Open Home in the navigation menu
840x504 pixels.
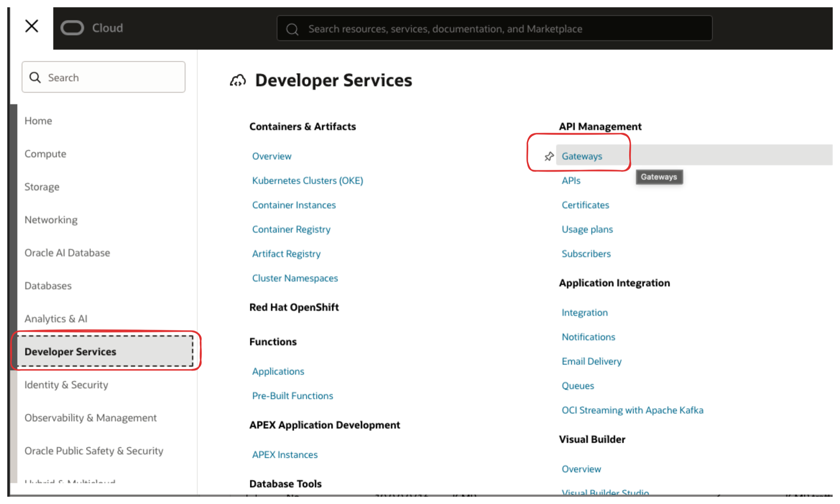point(38,121)
